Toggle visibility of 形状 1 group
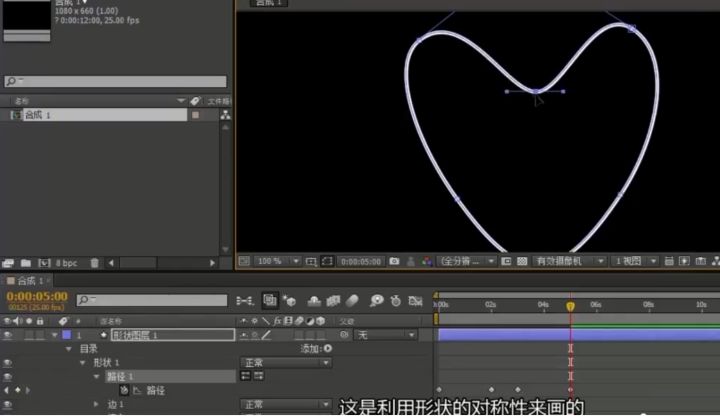 8,362
